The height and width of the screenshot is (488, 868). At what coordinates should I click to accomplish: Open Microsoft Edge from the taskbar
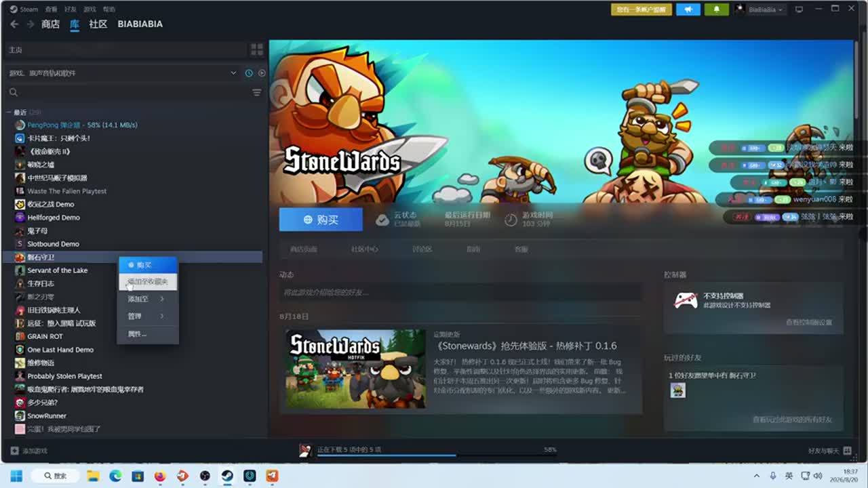tap(115, 476)
